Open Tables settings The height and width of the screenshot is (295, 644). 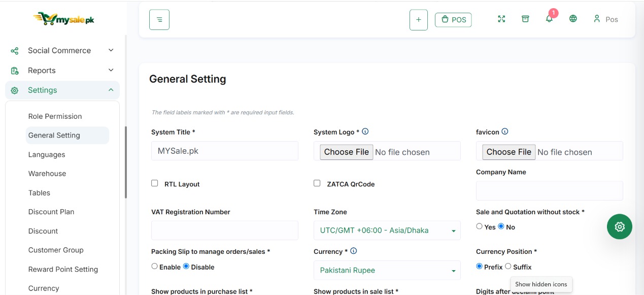coord(39,193)
